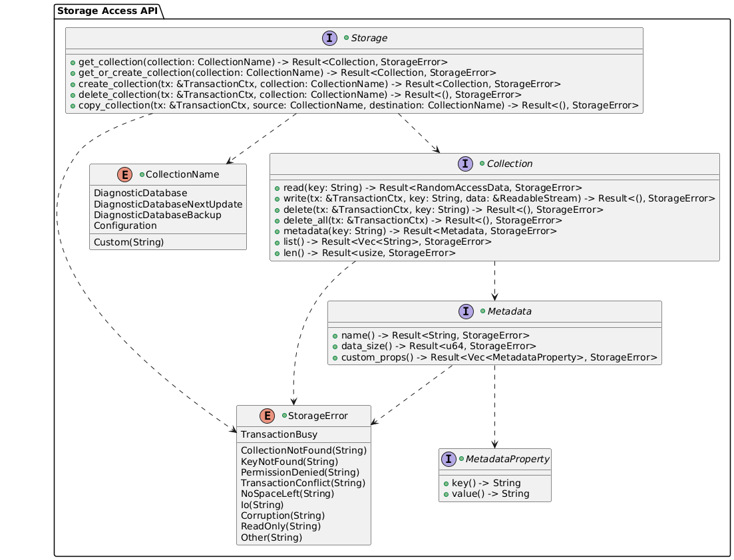734x560 pixels.
Task: Click the delete_all method line
Action: pyautogui.click(x=423, y=220)
